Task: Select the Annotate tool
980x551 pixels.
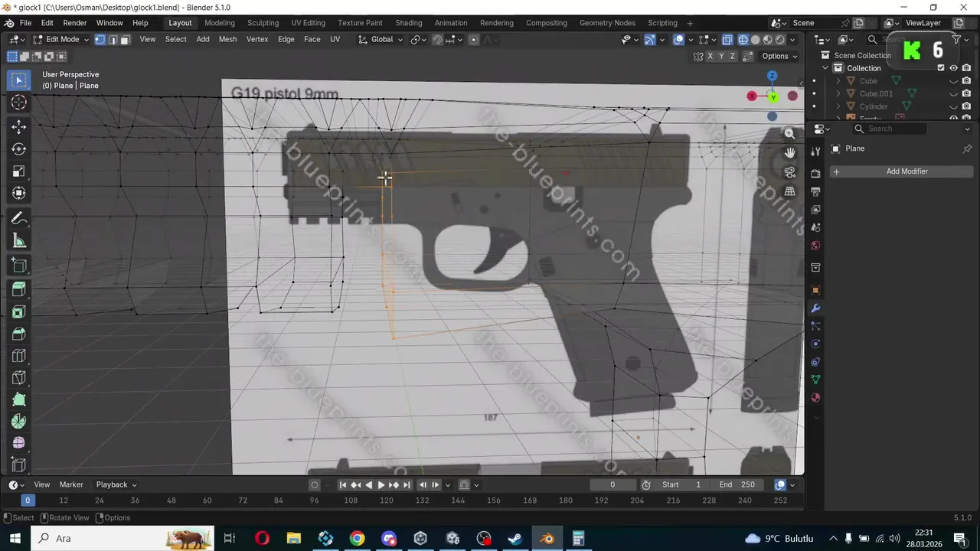Action: click(x=19, y=219)
